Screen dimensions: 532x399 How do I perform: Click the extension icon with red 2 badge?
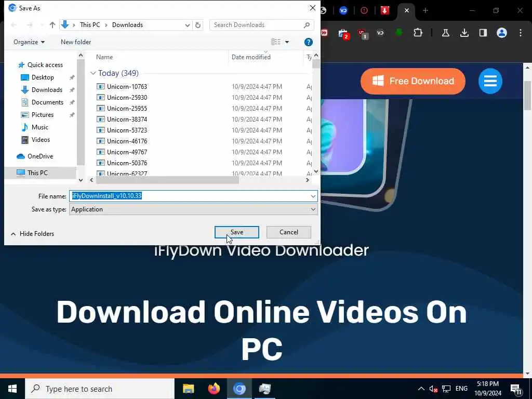click(343, 34)
